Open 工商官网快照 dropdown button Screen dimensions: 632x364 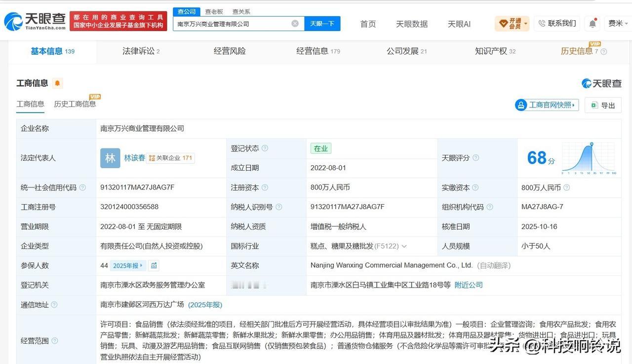[x=547, y=105]
